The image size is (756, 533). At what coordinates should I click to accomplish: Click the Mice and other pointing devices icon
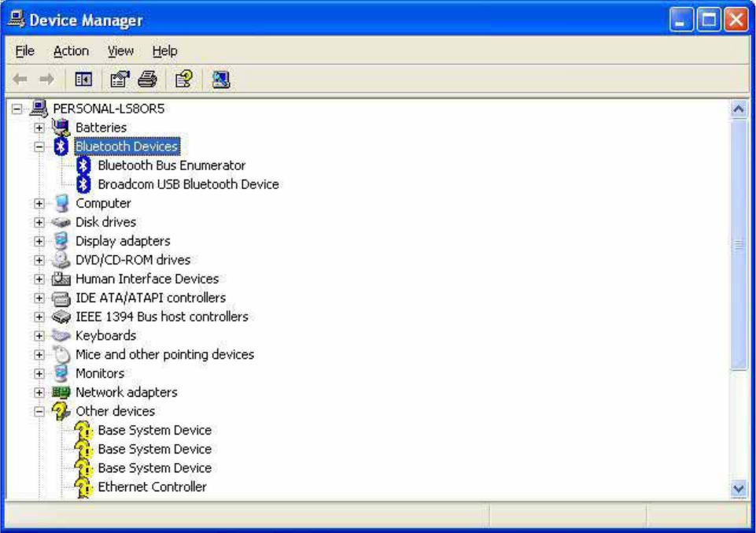(x=61, y=354)
